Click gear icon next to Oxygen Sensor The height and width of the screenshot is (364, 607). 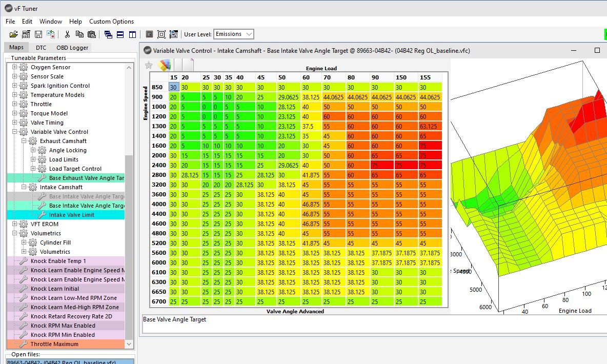coord(24,67)
